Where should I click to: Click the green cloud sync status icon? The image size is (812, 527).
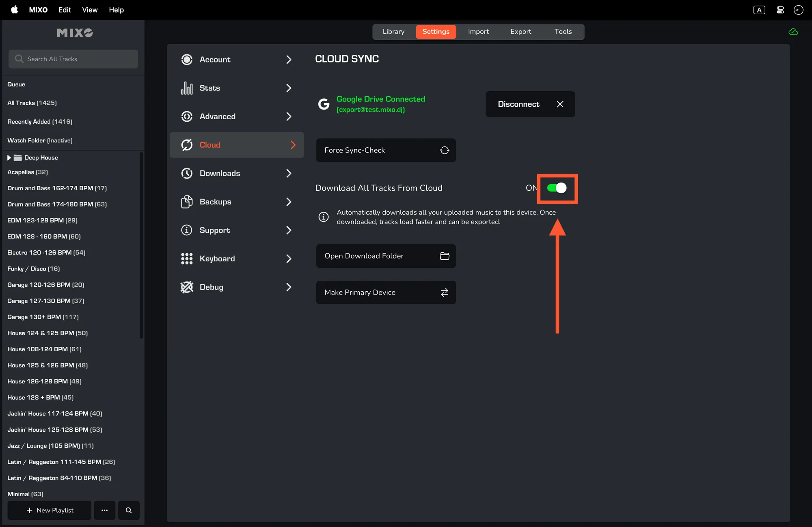click(x=793, y=32)
